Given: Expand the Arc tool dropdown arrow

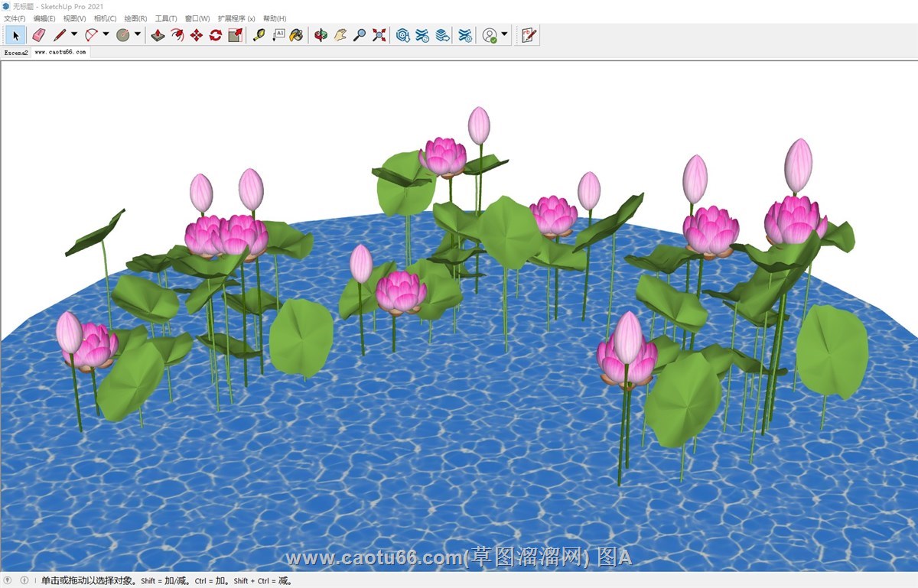Looking at the screenshot, I should tap(106, 34).
